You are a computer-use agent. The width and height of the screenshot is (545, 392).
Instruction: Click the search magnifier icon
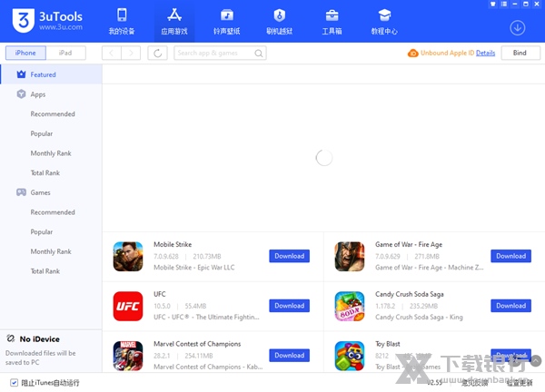pos(258,54)
